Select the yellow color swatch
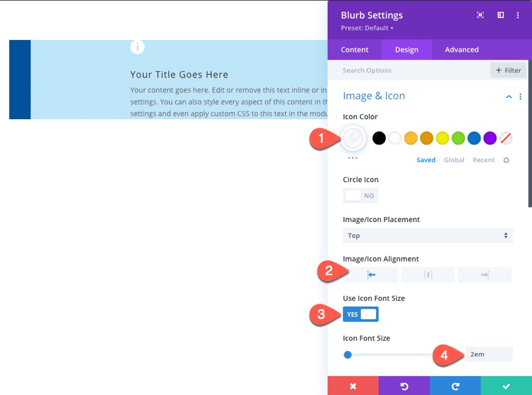This screenshot has width=532, height=395. point(443,138)
